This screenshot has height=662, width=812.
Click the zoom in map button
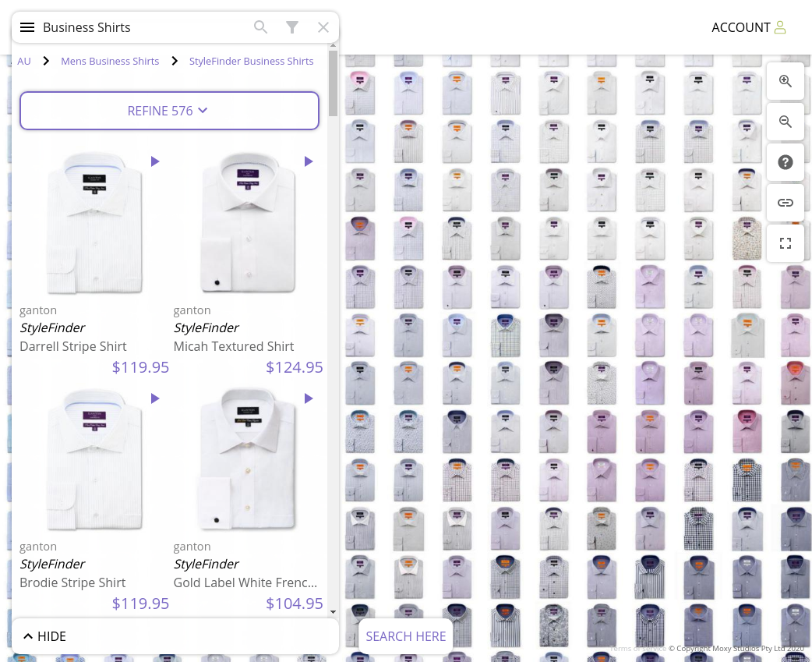[x=785, y=81]
